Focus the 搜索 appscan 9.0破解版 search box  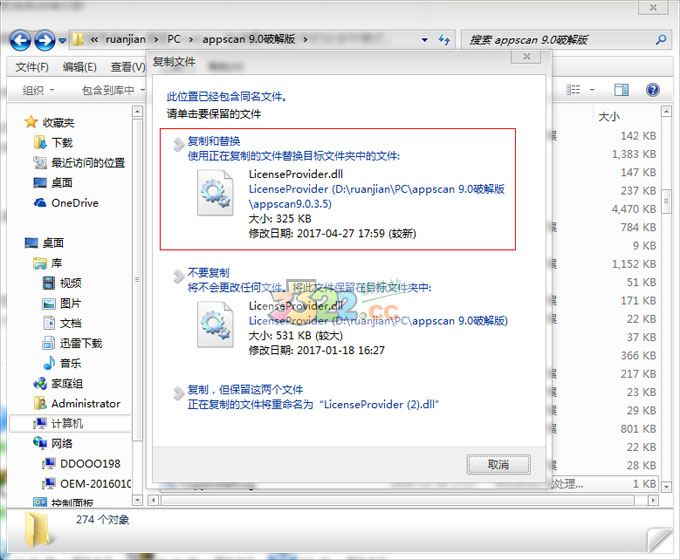(x=559, y=40)
